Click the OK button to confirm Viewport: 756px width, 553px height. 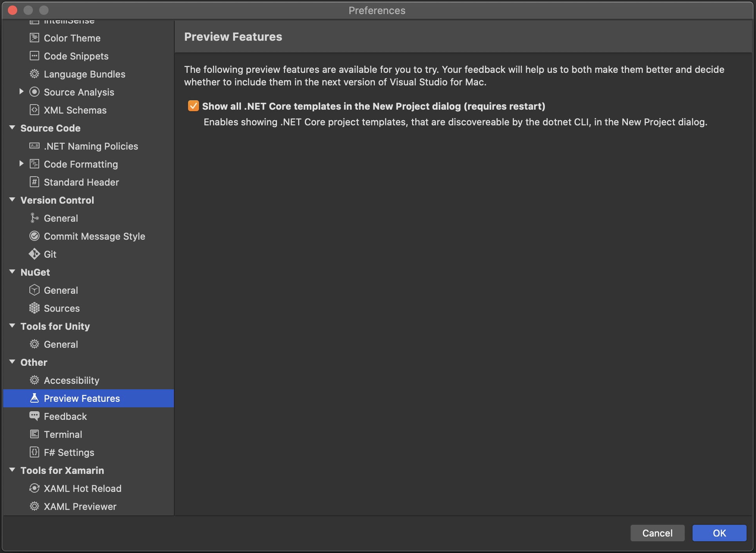(718, 533)
